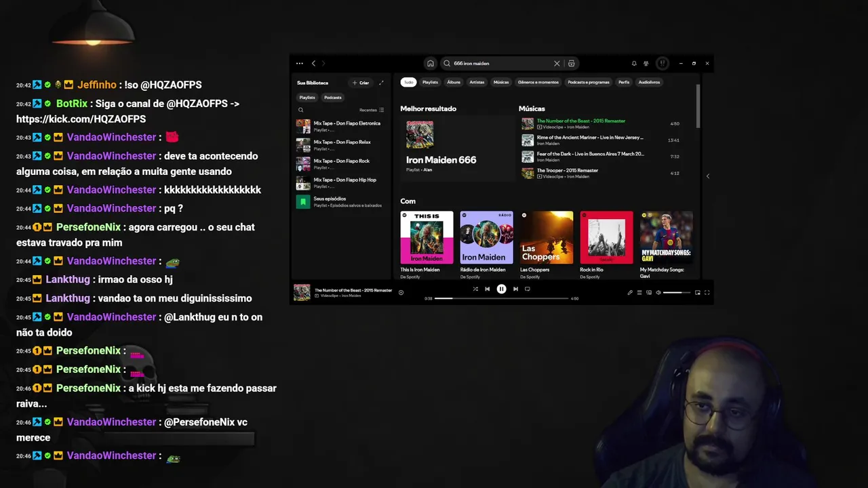Open the Rádio de Iron Maiden card
The width and height of the screenshot is (868, 488).
pyautogui.click(x=486, y=245)
